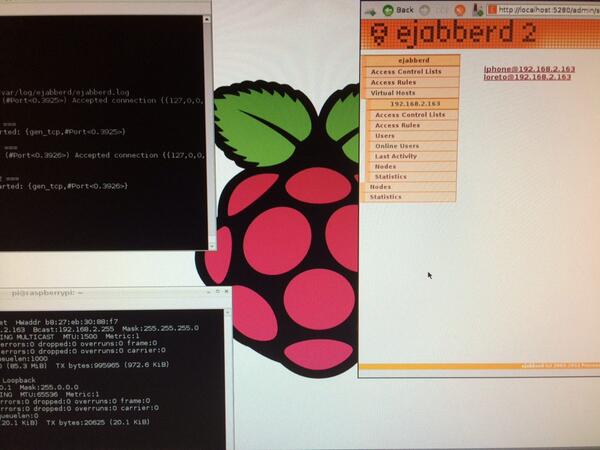600x450 pixels.
Task: Maximize the pi@raspberrypi terminal window
Action: (x=217, y=292)
